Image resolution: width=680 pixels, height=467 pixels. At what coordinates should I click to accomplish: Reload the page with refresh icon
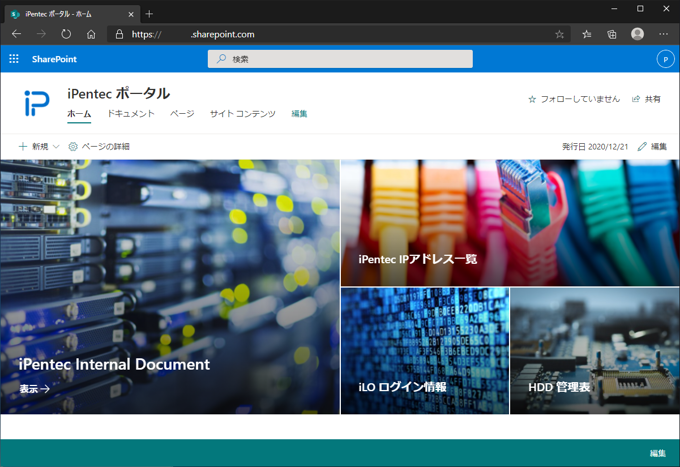(x=66, y=34)
